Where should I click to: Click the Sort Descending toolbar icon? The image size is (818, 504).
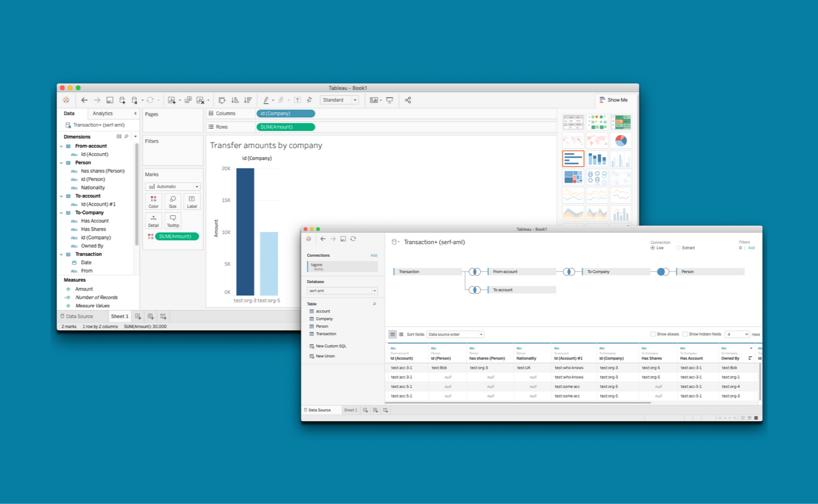pyautogui.click(x=248, y=100)
